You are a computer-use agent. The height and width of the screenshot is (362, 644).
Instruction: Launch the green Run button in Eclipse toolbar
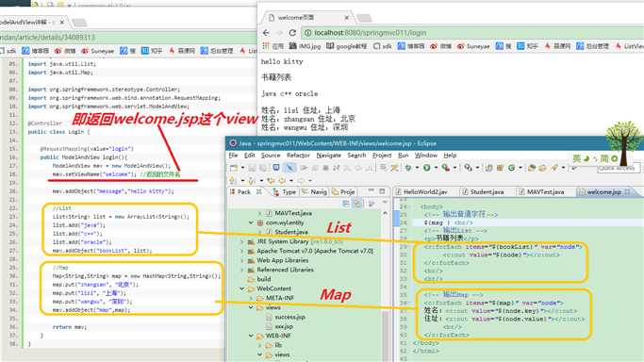click(427, 168)
